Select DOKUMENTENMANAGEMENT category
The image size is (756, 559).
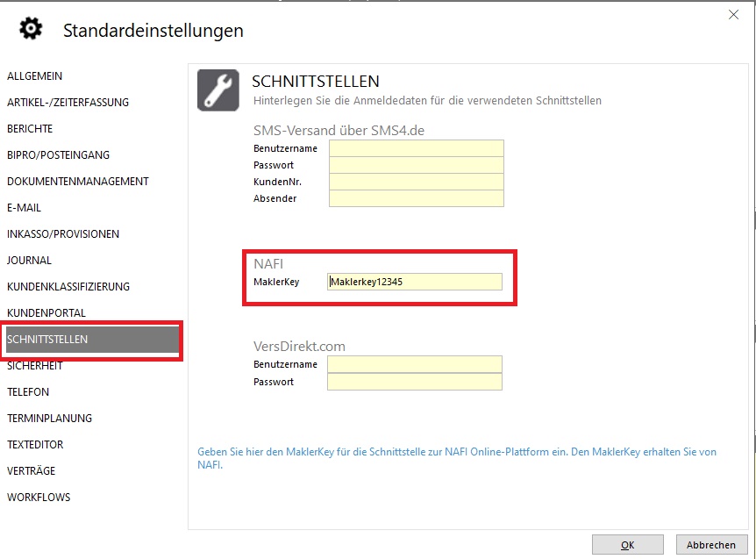coord(78,182)
